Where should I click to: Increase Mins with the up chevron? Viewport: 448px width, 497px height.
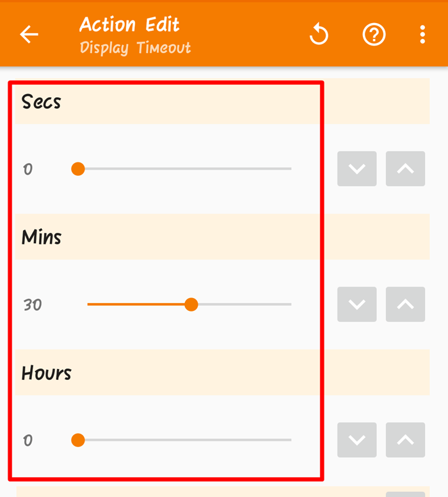point(405,304)
